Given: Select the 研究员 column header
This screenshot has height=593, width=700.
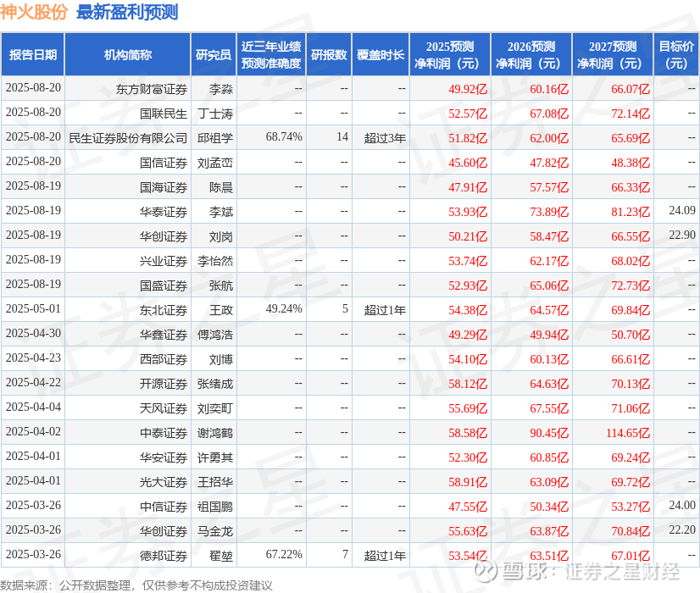Looking at the screenshot, I should click(x=214, y=55).
